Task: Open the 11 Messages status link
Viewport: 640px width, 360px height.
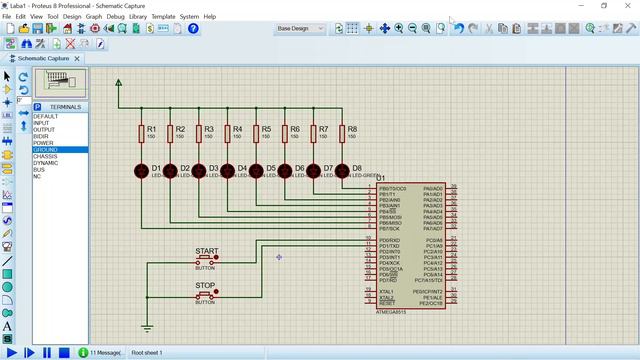Action: [100, 352]
